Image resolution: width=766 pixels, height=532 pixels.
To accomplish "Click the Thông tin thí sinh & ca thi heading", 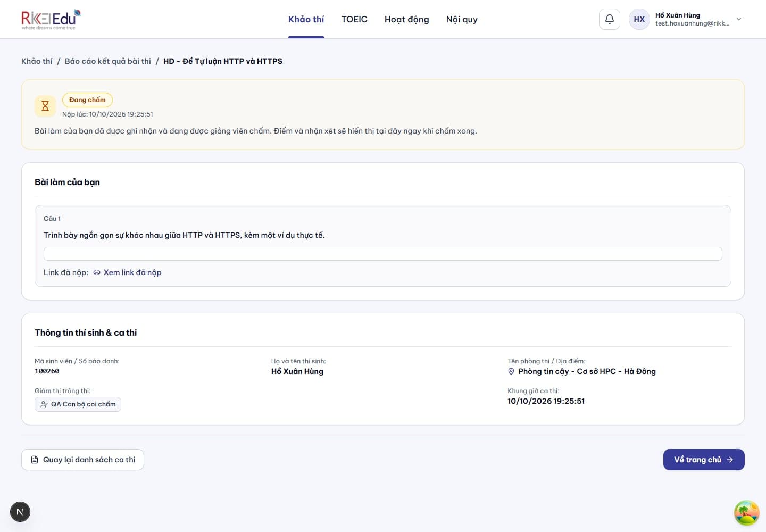I will pos(86,332).
